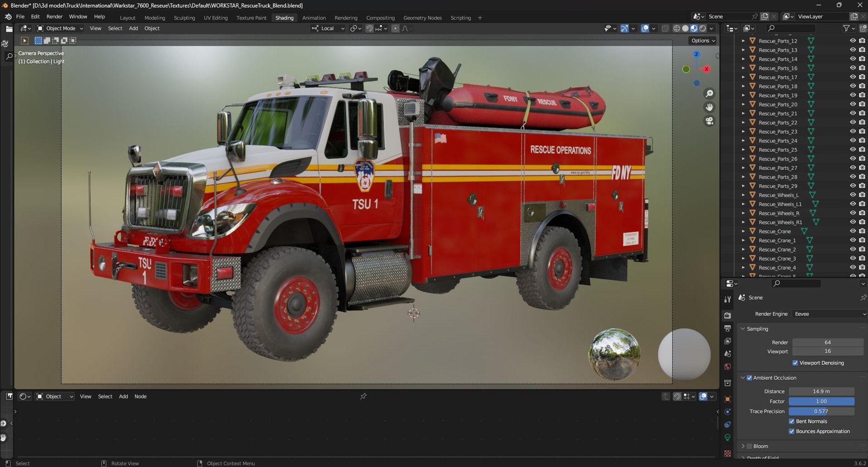Open the viewport Add menu
868x467 pixels.
[x=133, y=28]
